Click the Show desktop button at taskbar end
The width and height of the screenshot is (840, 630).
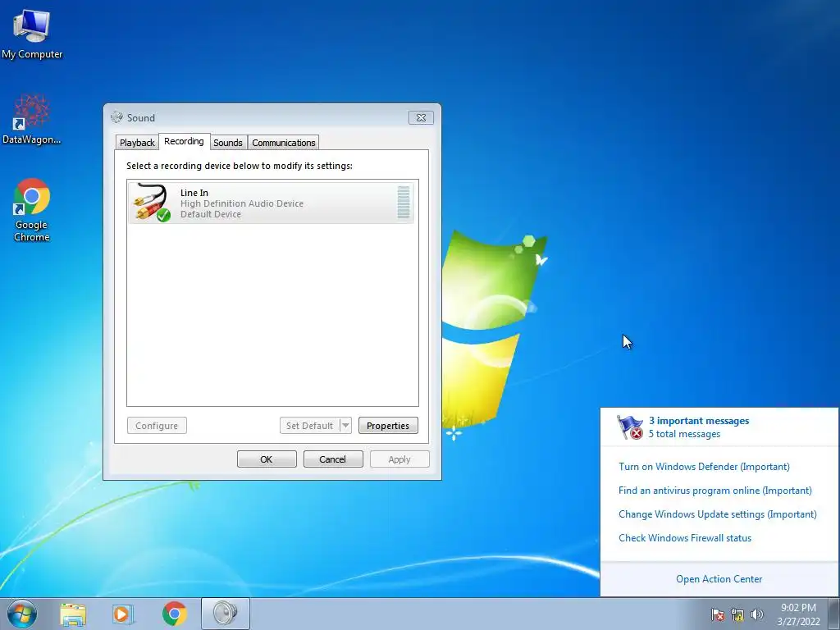point(834,614)
